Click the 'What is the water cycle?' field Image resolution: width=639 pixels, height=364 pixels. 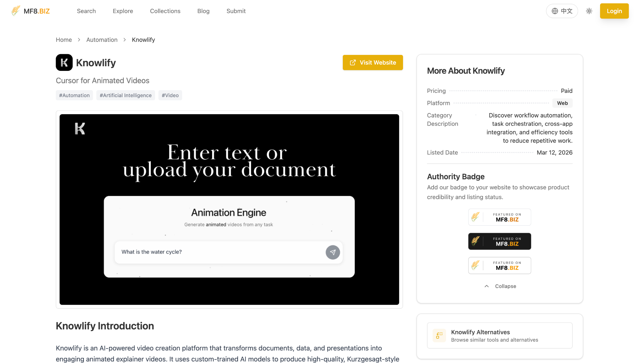click(229, 252)
